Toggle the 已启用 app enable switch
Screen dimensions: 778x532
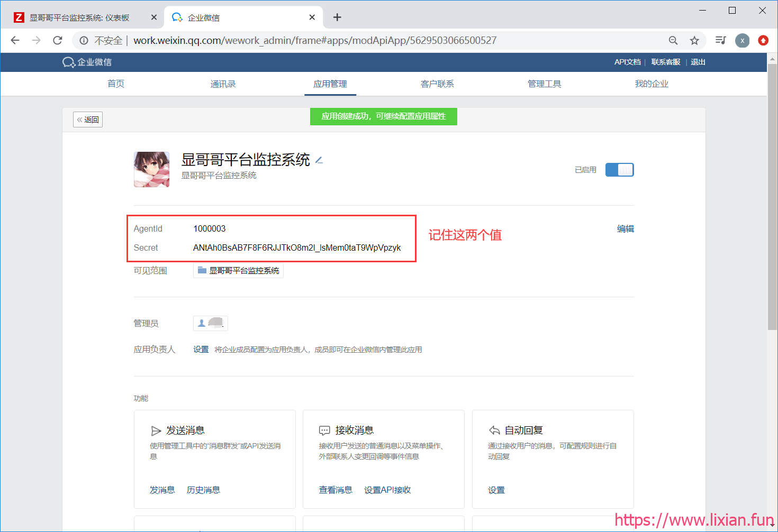pos(619,170)
